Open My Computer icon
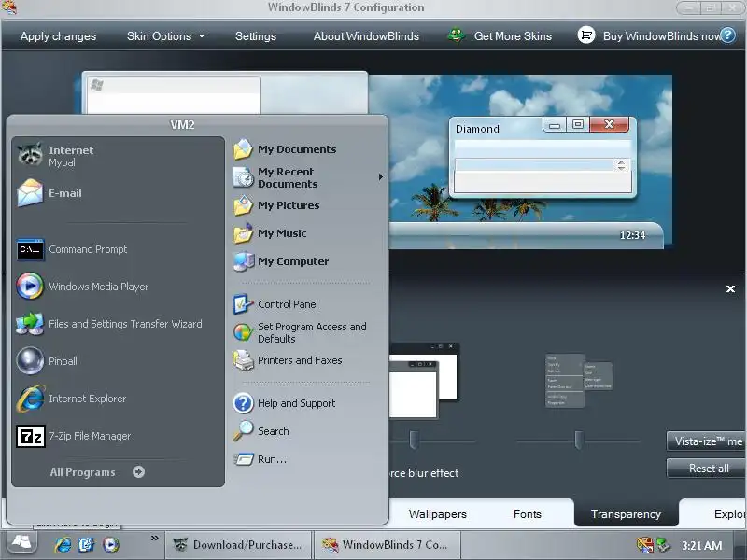 coord(243,261)
